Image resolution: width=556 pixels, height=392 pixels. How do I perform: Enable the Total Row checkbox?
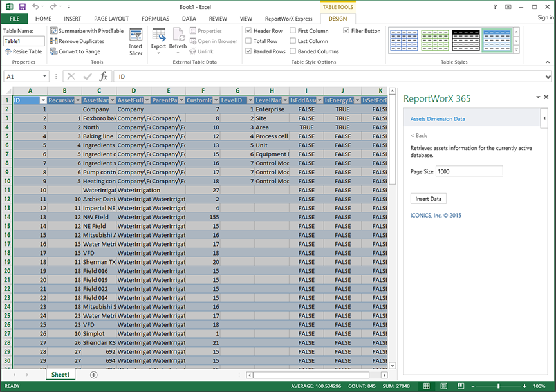tap(249, 41)
